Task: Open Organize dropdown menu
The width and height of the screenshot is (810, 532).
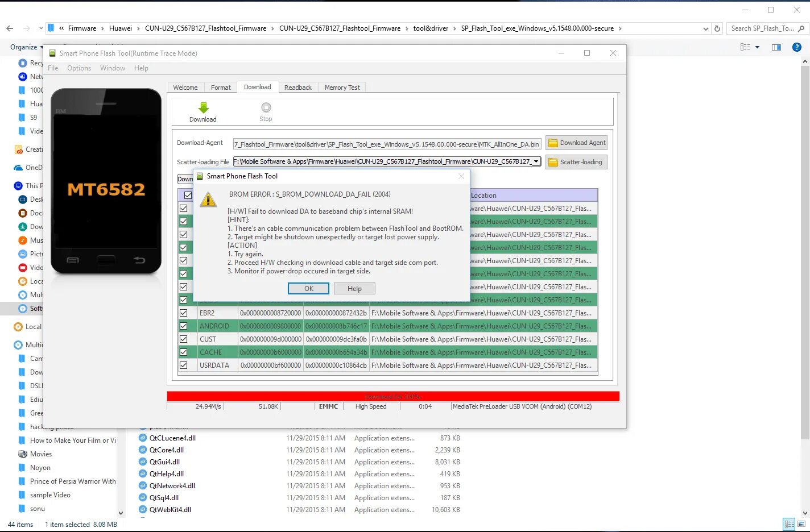Action: pyautogui.click(x=27, y=47)
